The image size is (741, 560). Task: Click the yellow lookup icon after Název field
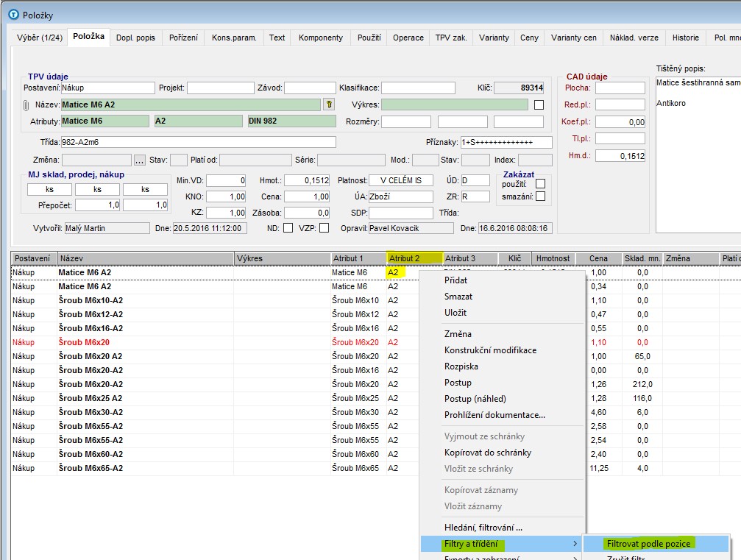point(330,104)
